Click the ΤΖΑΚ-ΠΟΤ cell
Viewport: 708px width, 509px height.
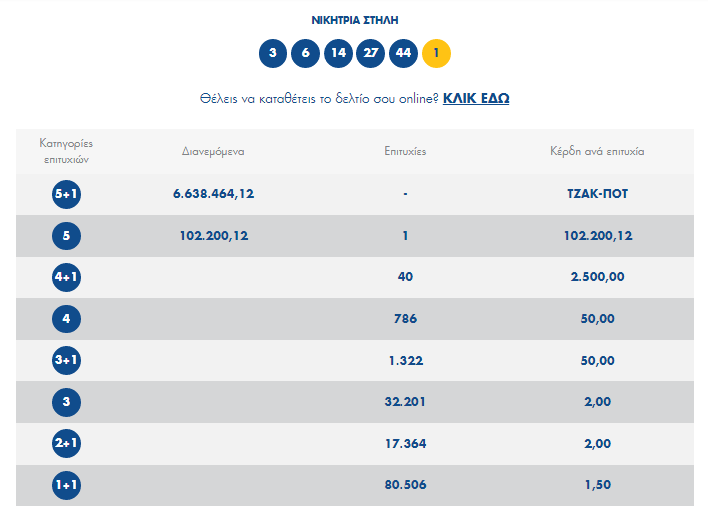point(597,194)
